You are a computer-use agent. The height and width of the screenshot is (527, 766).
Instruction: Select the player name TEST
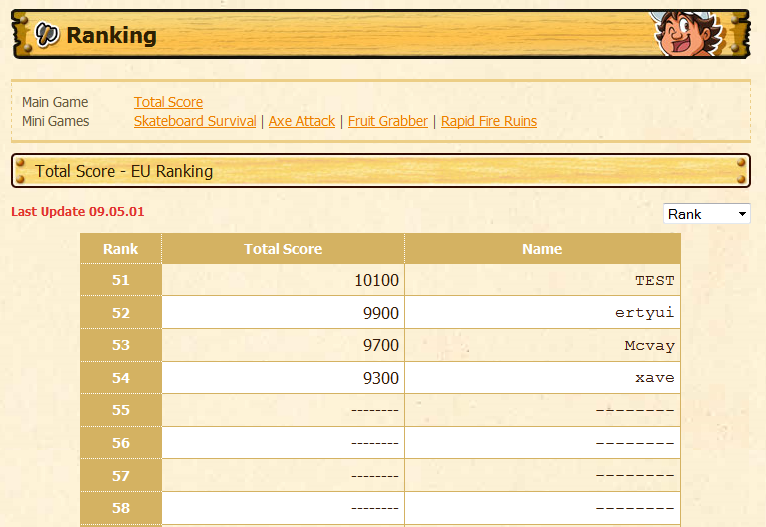pos(654,281)
